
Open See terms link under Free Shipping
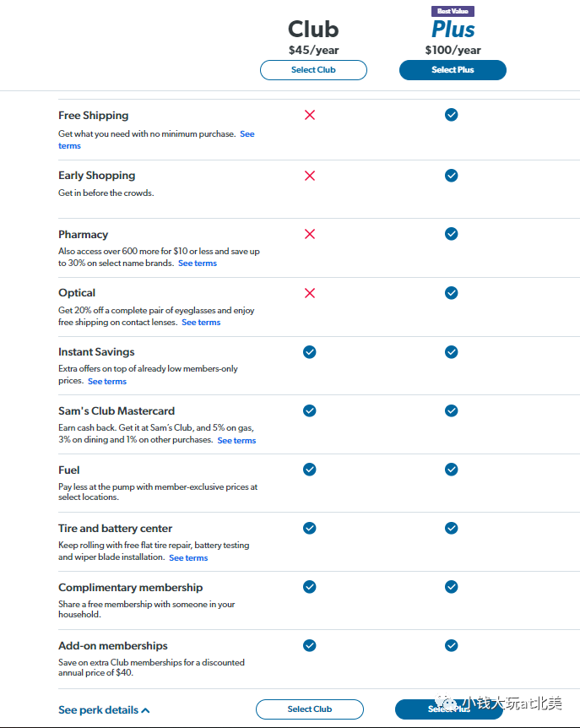(x=247, y=134)
